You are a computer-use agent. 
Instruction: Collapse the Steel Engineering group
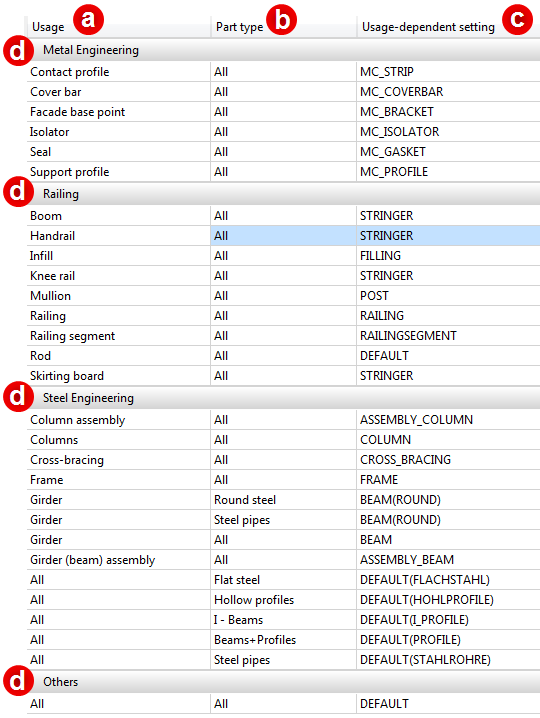point(284,398)
